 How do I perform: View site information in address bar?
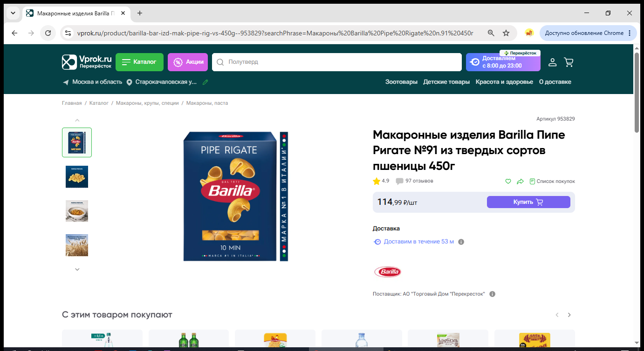point(68,33)
